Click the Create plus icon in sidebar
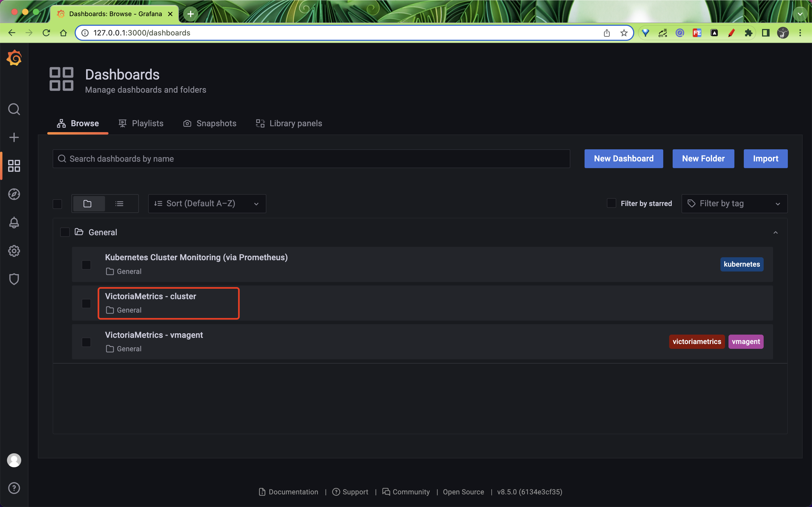This screenshot has width=812, height=507. click(x=14, y=137)
